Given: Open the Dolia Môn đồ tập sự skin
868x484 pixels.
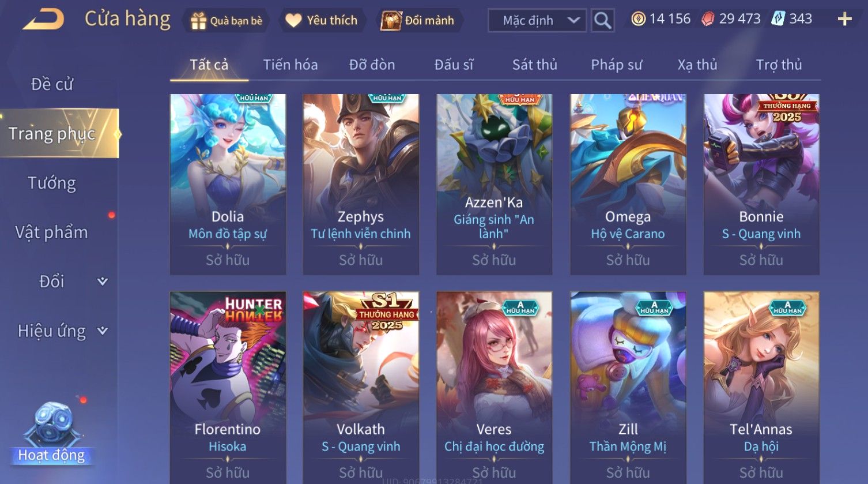Looking at the screenshot, I should [228, 184].
